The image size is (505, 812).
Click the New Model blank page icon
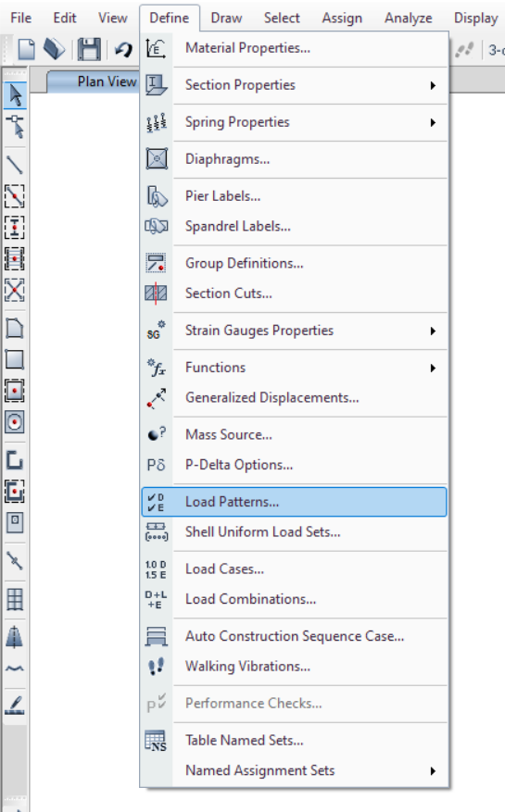pos(26,50)
